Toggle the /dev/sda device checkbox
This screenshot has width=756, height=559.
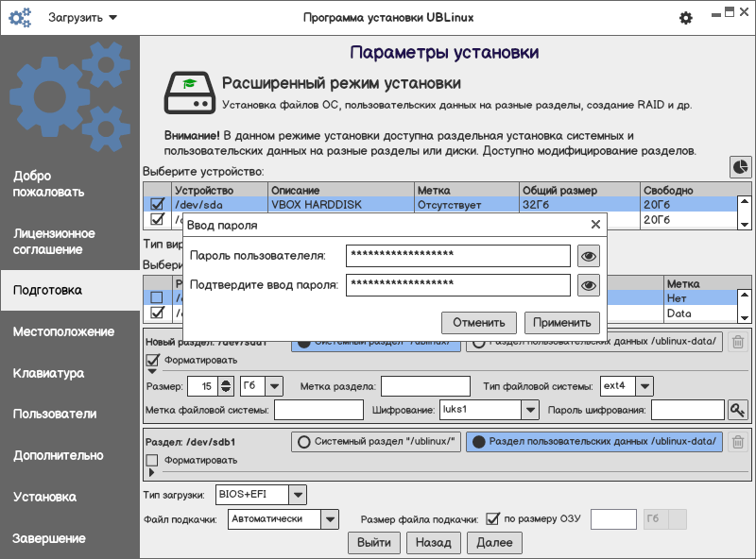(157, 204)
